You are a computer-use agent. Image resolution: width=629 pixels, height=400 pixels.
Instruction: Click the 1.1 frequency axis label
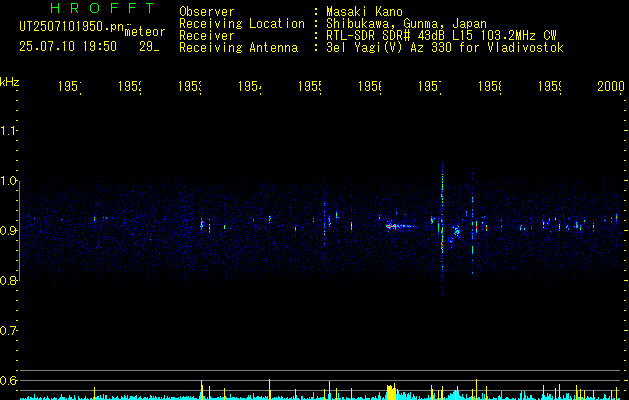click(x=8, y=130)
